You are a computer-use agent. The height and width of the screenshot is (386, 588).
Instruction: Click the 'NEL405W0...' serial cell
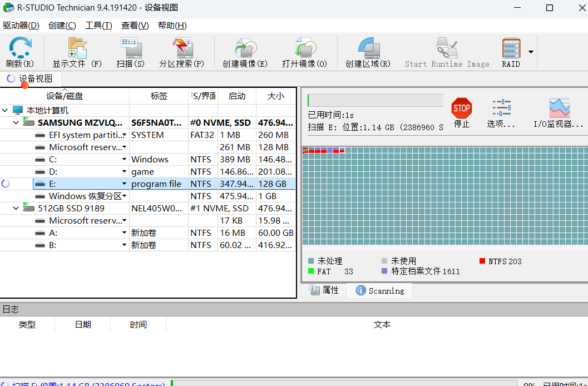click(x=159, y=209)
